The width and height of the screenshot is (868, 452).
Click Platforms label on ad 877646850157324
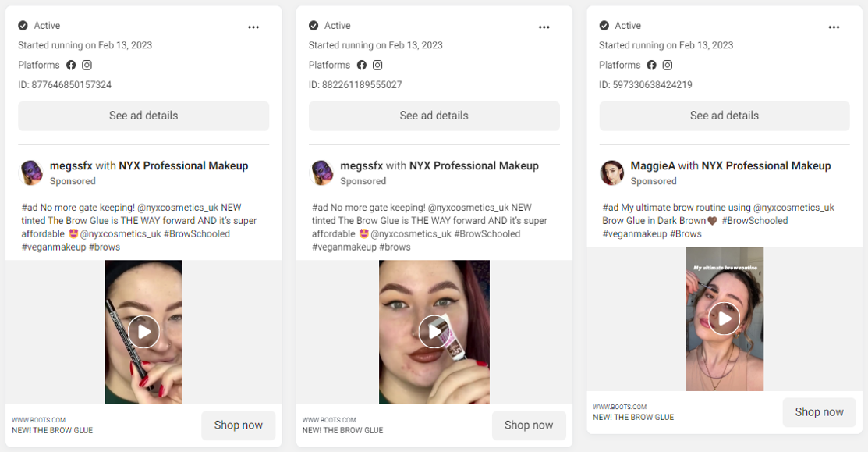click(x=39, y=65)
